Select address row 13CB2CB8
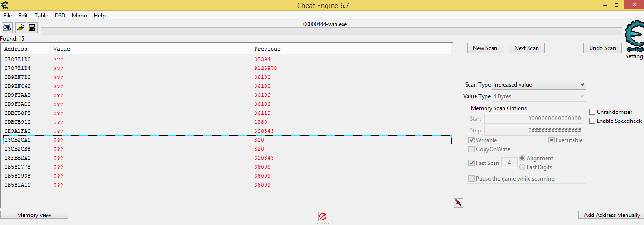 click(227, 149)
